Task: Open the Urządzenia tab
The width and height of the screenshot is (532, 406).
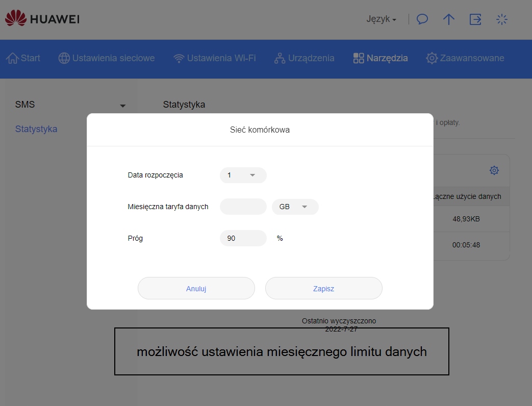Action: click(305, 58)
